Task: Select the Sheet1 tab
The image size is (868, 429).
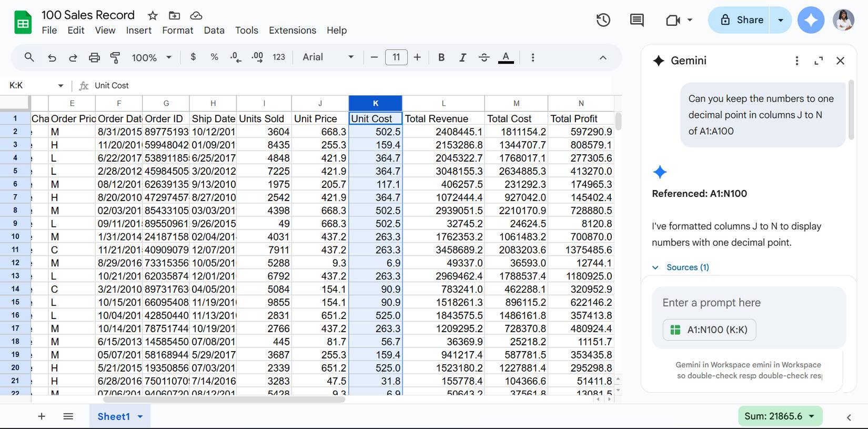Action: click(x=114, y=416)
